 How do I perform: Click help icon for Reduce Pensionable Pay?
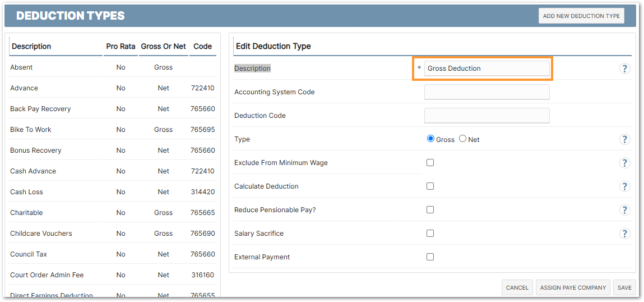pos(624,210)
